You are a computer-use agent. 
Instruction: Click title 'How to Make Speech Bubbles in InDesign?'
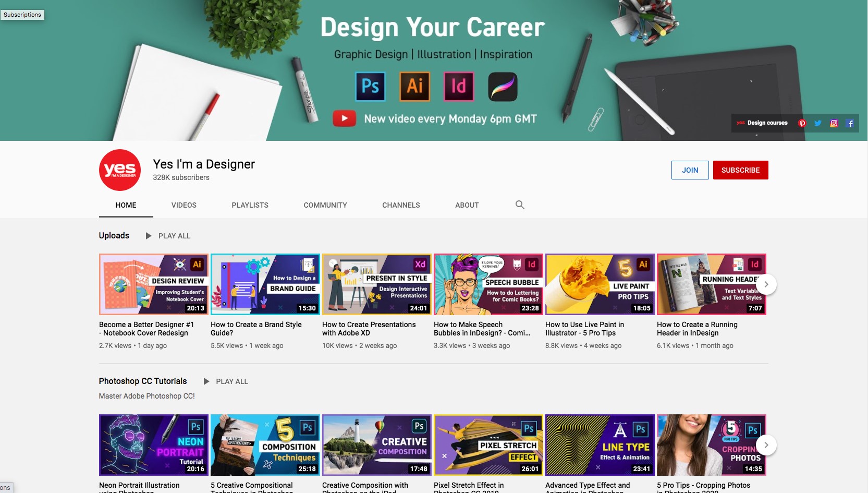click(482, 329)
